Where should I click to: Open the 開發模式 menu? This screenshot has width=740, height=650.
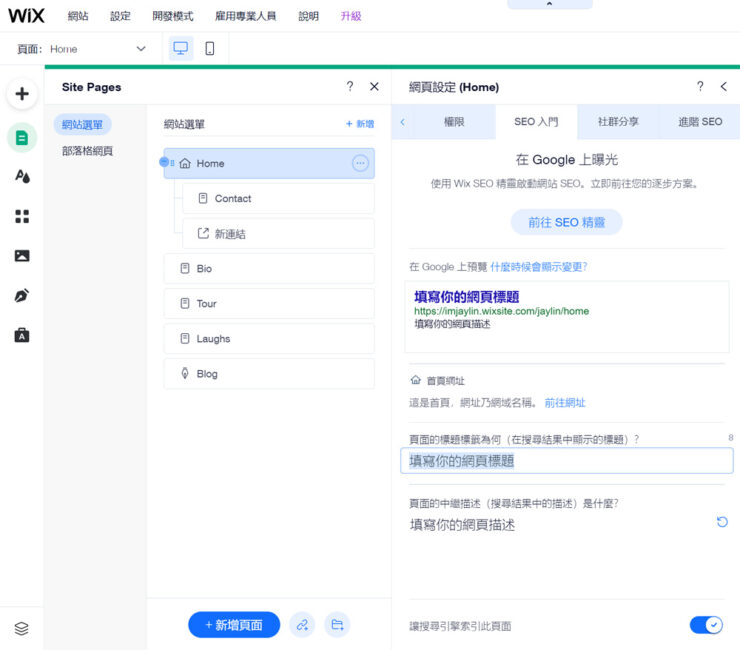point(173,16)
